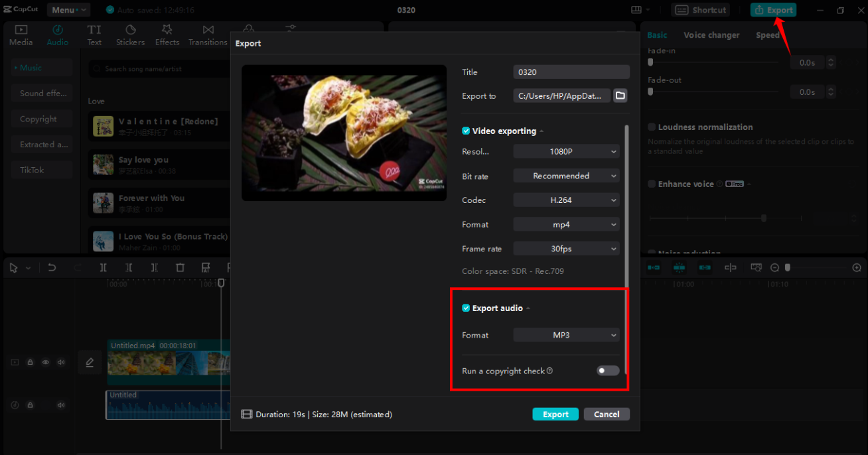Select the song Forever with You
868x455 pixels.
pyautogui.click(x=159, y=203)
